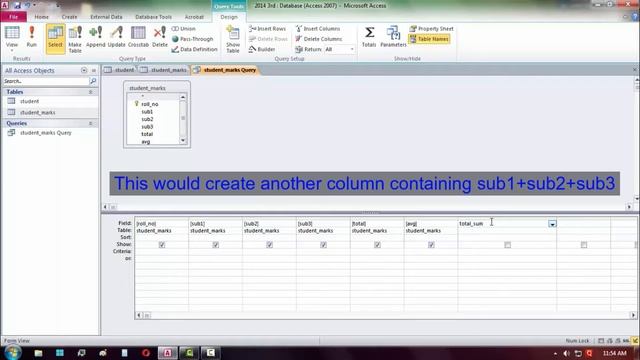Uncheck Show for roll_no column
The width and height of the screenshot is (640, 360).
pyautogui.click(x=162, y=244)
